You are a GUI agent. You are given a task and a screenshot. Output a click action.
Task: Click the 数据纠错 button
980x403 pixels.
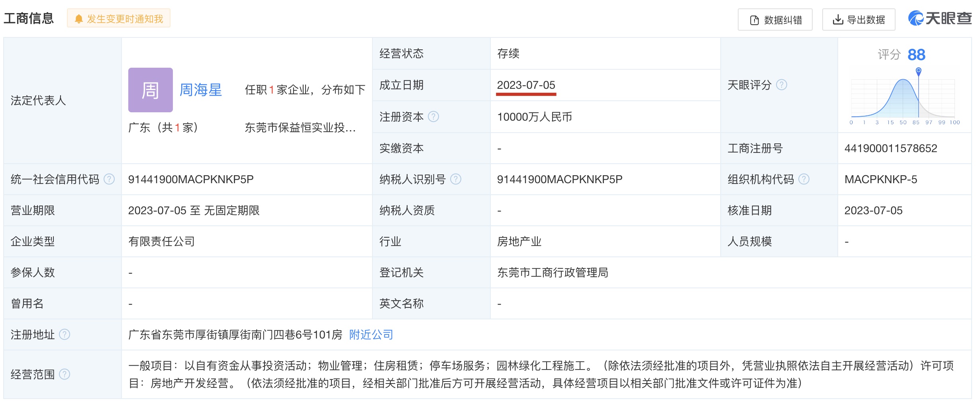775,20
